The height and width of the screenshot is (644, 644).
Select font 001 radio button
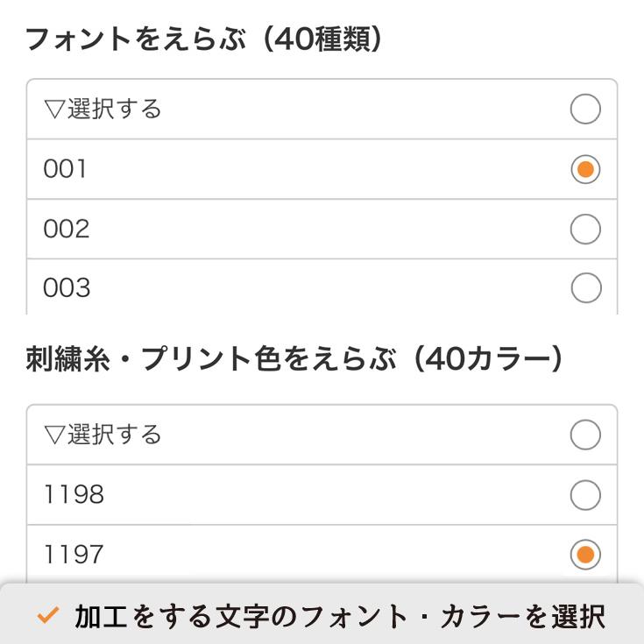tap(585, 169)
